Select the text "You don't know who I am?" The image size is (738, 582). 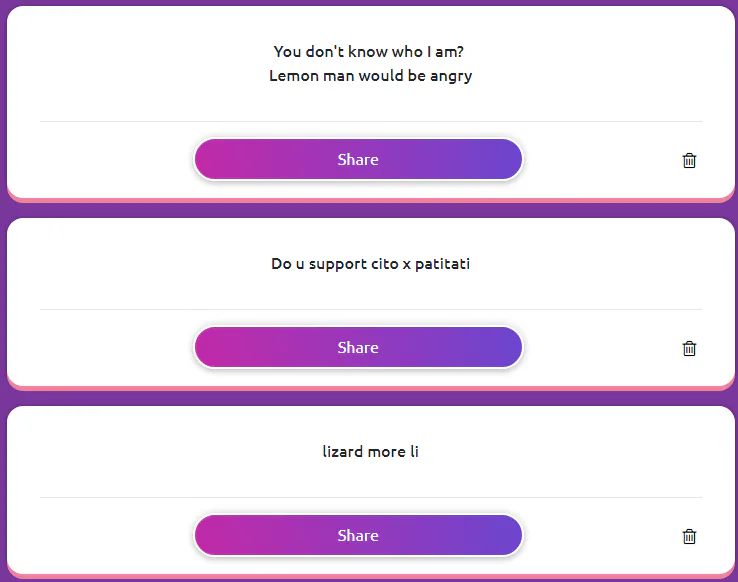coord(369,51)
